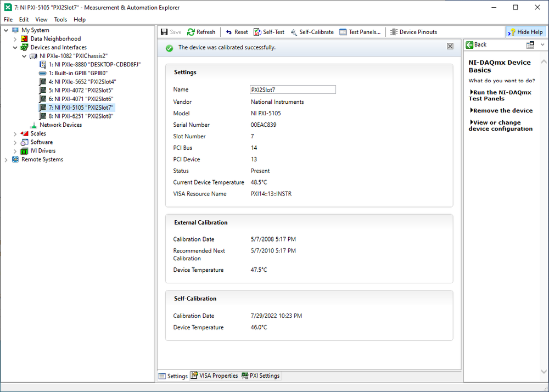Select NI PXI-4072 "PXI2Slot5" in tree
Screen dimensions: 549x392
click(x=83, y=90)
